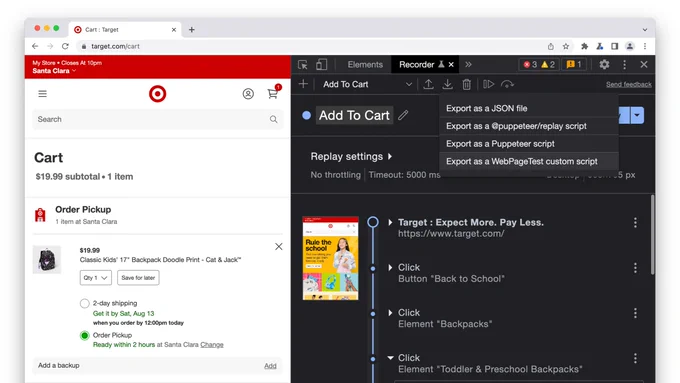Click the inspect element picker icon
The height and width of the screenshot is (383, 680).
(303, 65)
